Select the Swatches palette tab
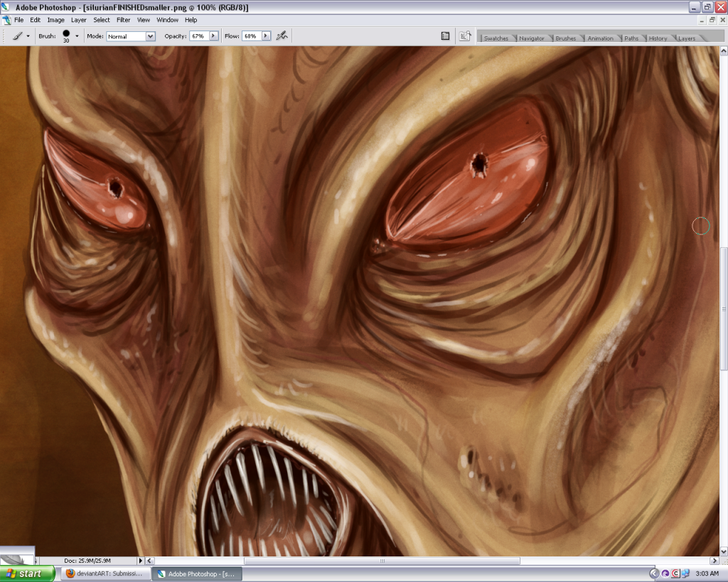Screen dimensions: 728x582 pos(496,38)
